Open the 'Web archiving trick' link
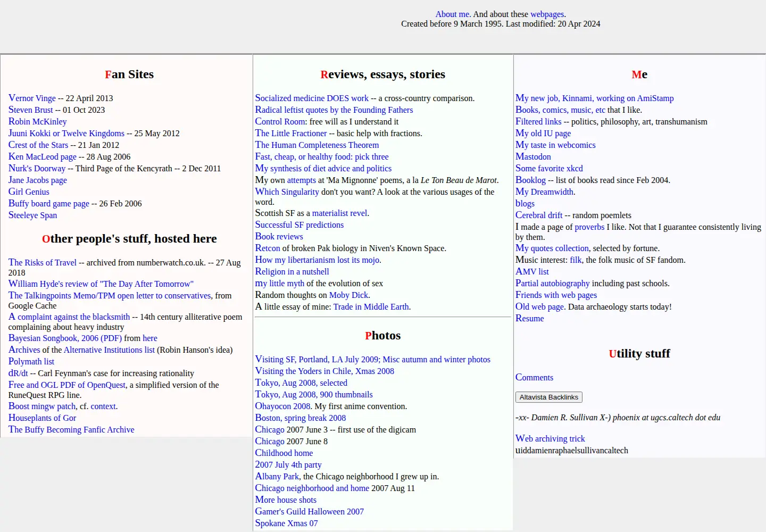 (x=550, y=438)
